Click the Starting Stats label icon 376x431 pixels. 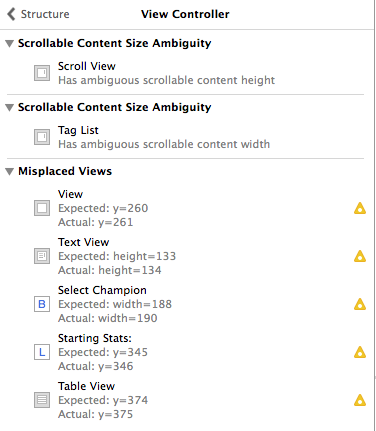(x=42, y=352)
